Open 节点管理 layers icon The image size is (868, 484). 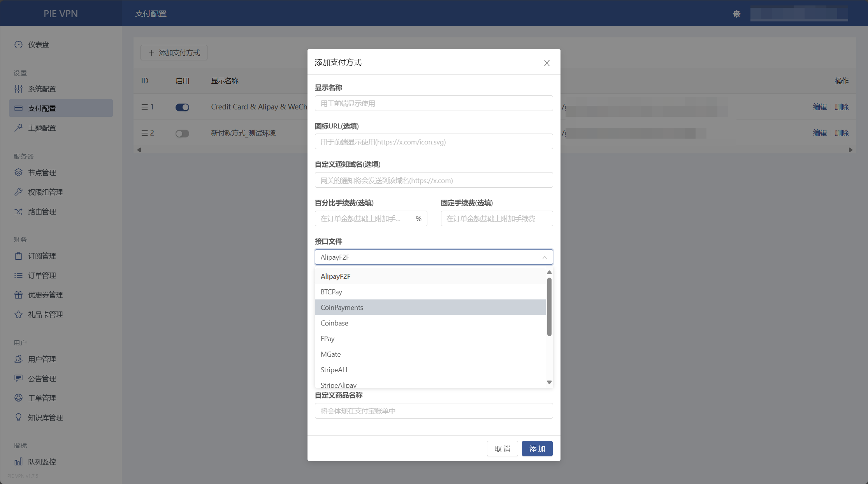tap(18, 172)
